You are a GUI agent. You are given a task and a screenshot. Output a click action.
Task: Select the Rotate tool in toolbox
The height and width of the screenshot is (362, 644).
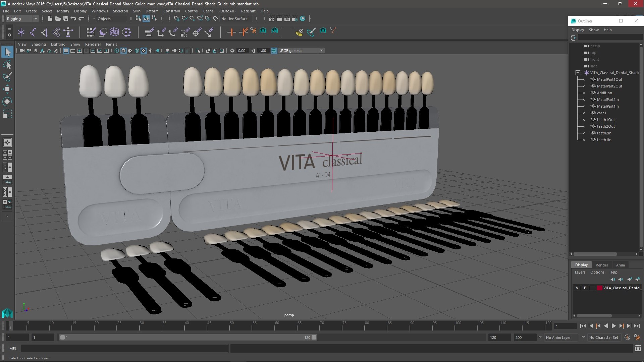[7, 101]
